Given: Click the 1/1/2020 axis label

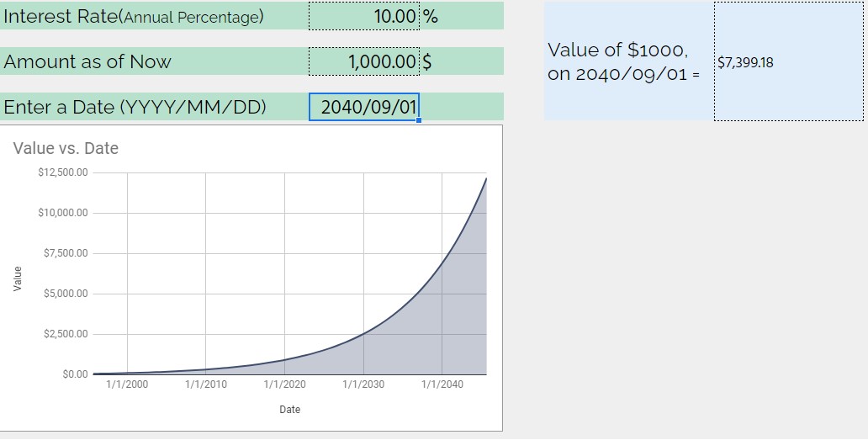Looking at the screenshot, I should click(x=284, y=384).
